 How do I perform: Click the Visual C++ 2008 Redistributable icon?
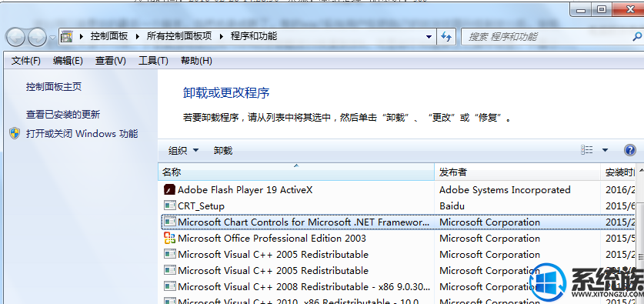click(169, 286)
